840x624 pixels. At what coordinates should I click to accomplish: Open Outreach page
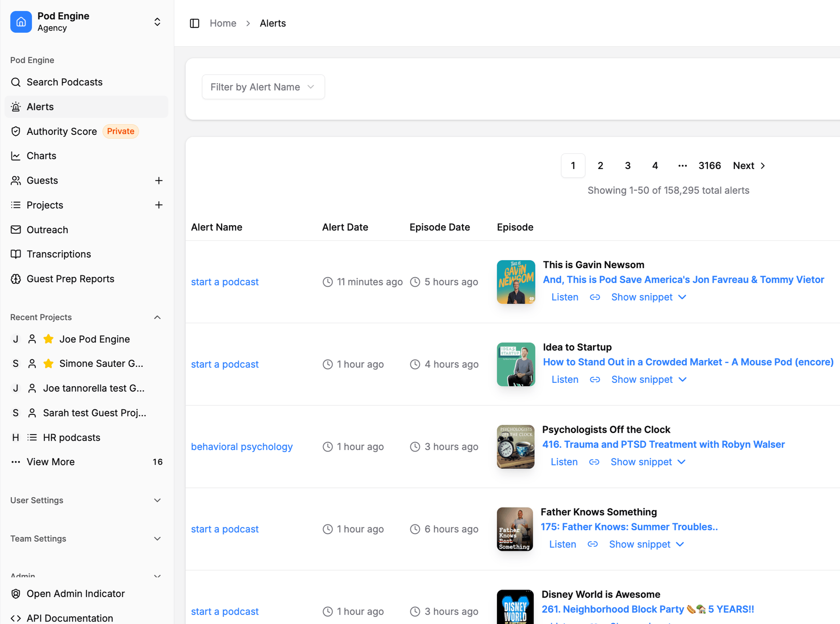tap(86, 230)
